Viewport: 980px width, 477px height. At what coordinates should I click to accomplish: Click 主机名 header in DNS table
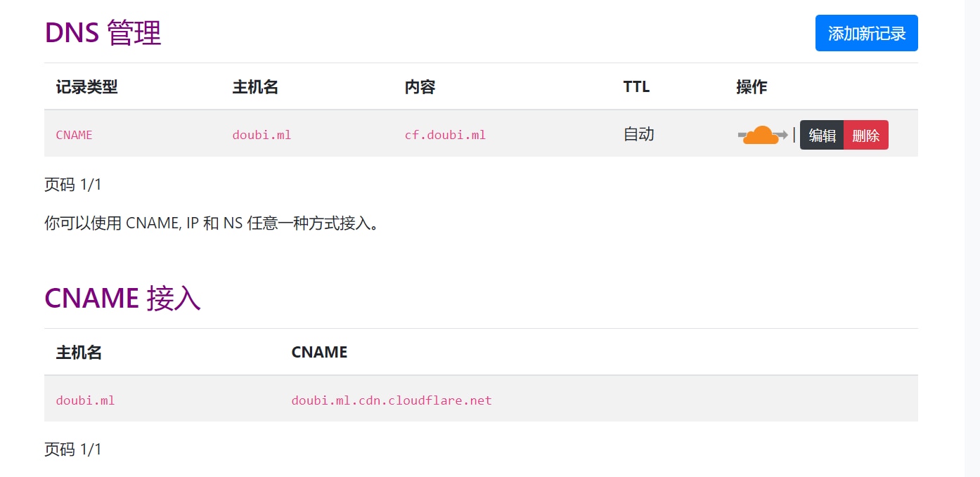[255, 87]
